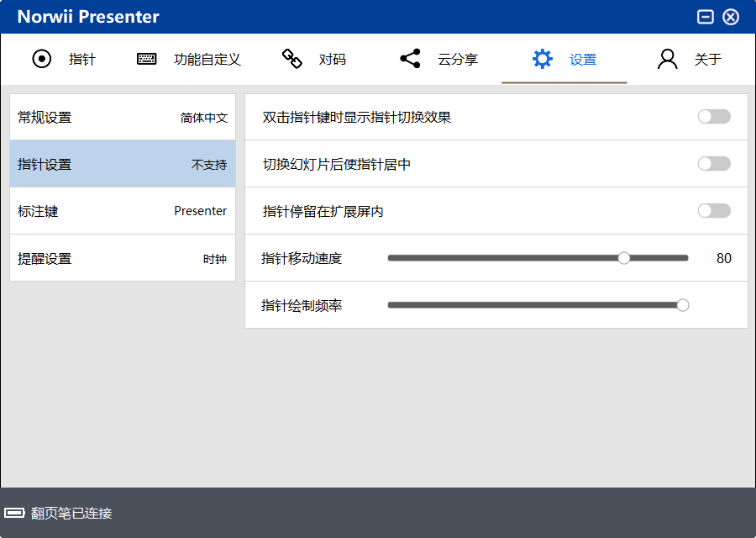Click the 翻页笔已连接 status text

pyautogui.click(x=71, y=514)
